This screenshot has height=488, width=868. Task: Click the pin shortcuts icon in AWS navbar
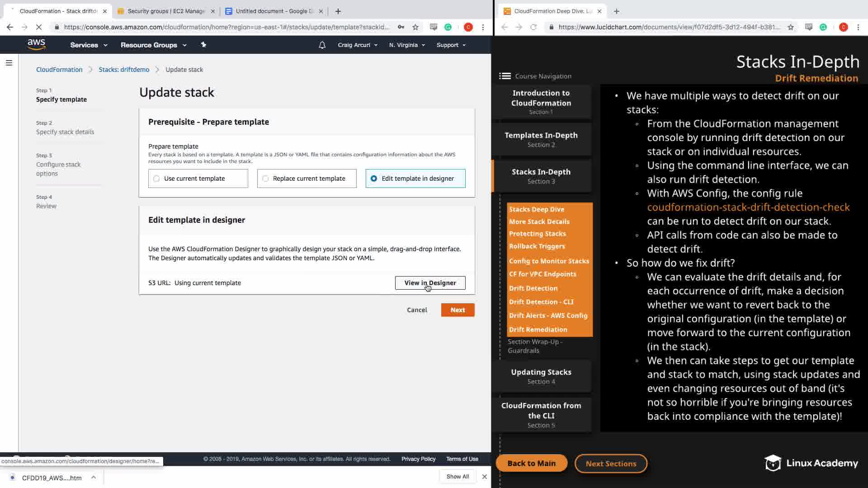tap(203, 45)
